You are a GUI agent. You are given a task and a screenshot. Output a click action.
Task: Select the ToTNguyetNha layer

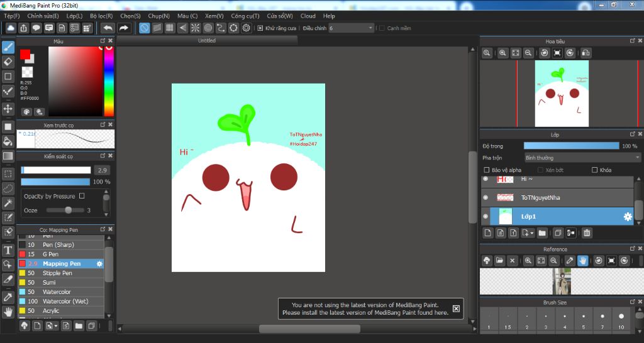[558, 198]
